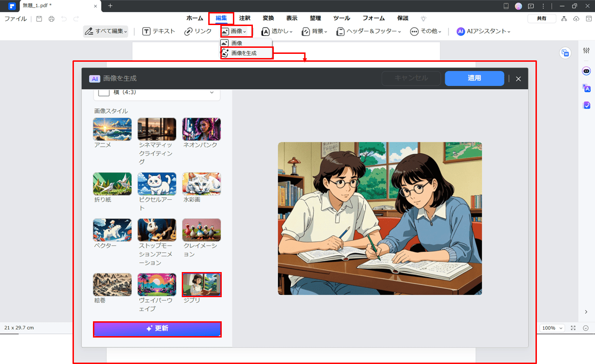
Task: Click the generated students image preview
Action: 380,218
